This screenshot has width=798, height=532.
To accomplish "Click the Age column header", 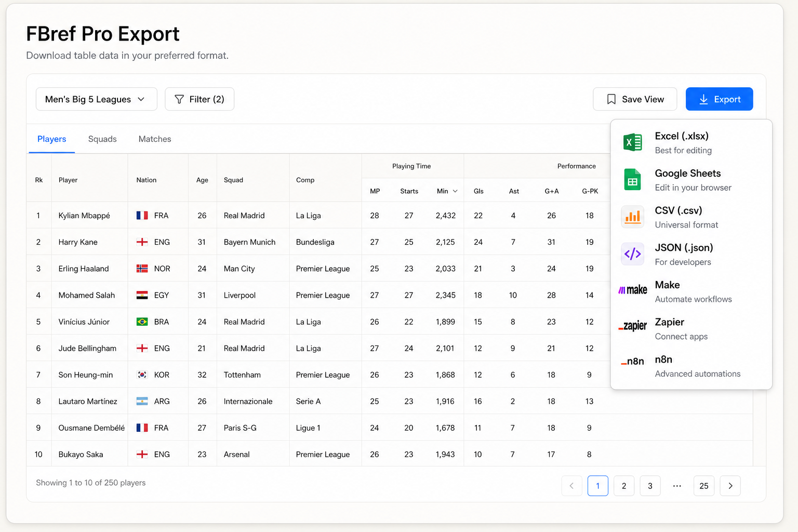I will 202,180.
